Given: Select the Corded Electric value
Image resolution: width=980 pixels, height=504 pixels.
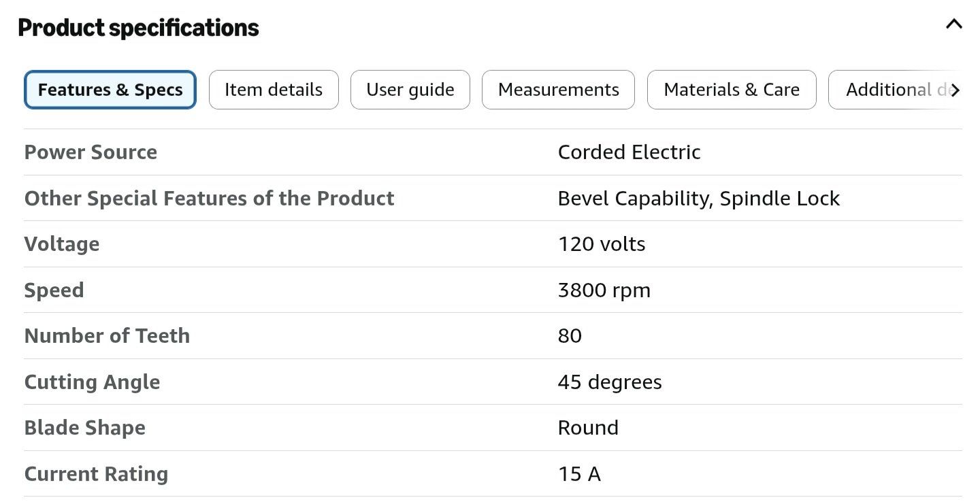Looking at the screenshot, I should pyautogui.click(x=630, y=152).
